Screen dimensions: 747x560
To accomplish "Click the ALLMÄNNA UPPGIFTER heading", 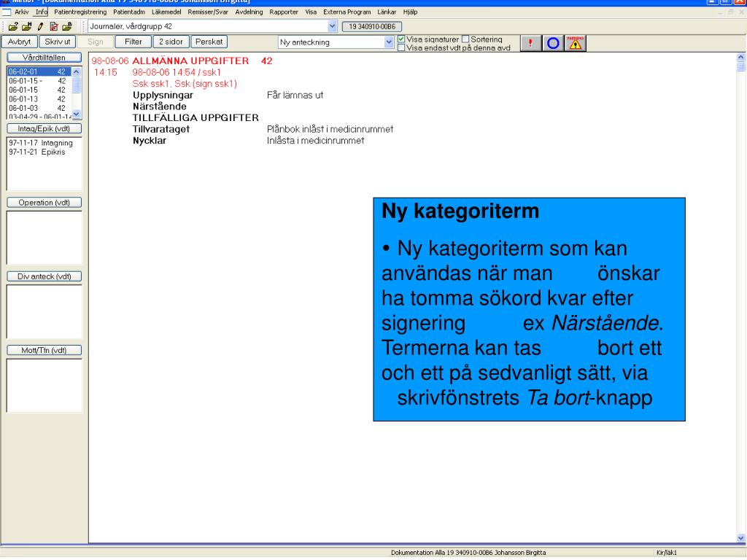I will [190, 61].
